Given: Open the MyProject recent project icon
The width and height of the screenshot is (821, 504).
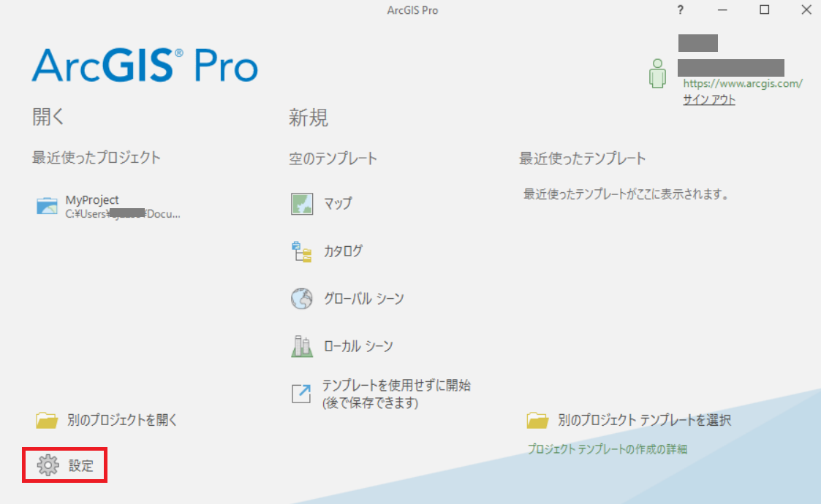Looking at the screenshot, I should [x=47, y=206].
